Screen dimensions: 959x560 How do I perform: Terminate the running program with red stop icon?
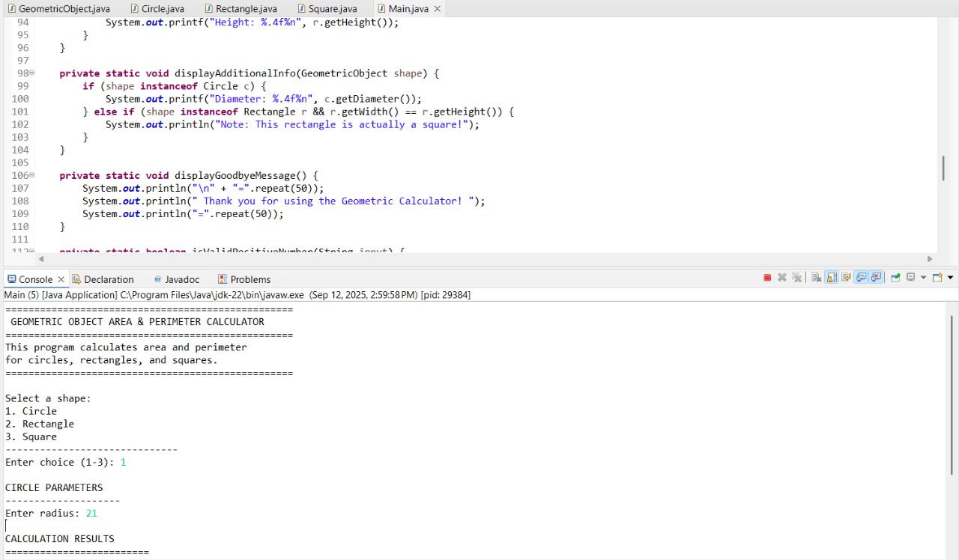(x=767, y=278)
